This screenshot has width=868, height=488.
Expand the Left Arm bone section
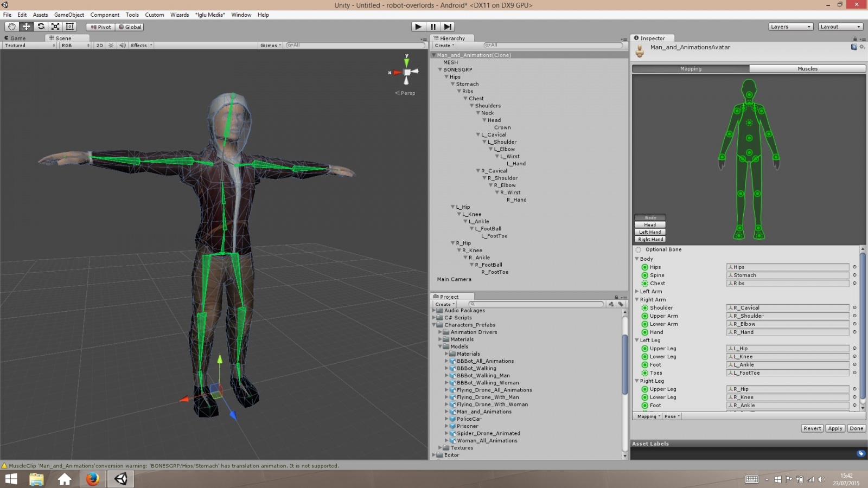point(637,292)
